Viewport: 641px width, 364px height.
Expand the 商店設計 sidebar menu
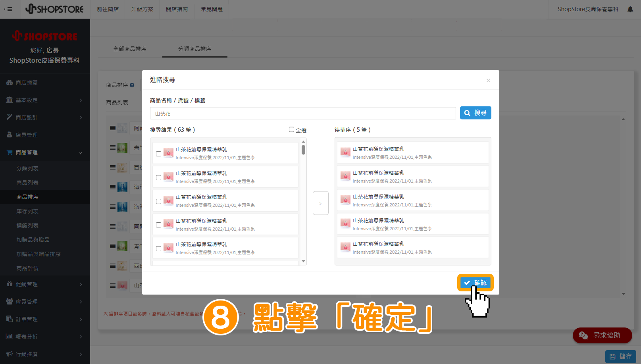point(45,117)
